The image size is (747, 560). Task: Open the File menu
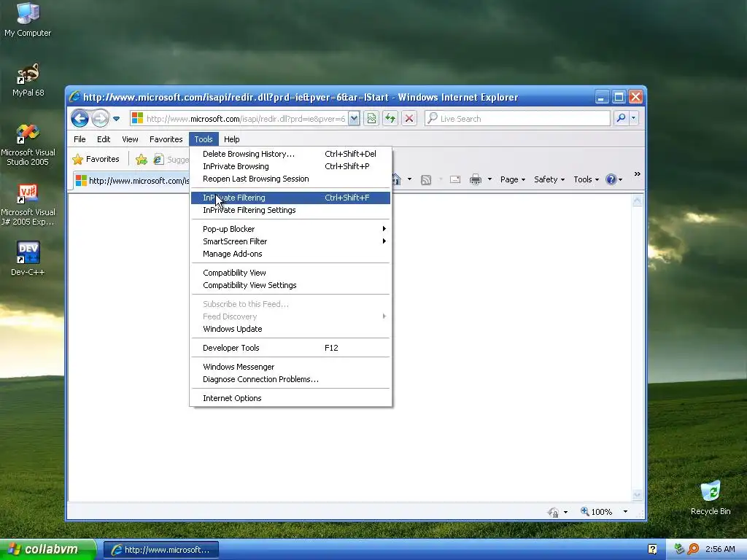(80, 139)
